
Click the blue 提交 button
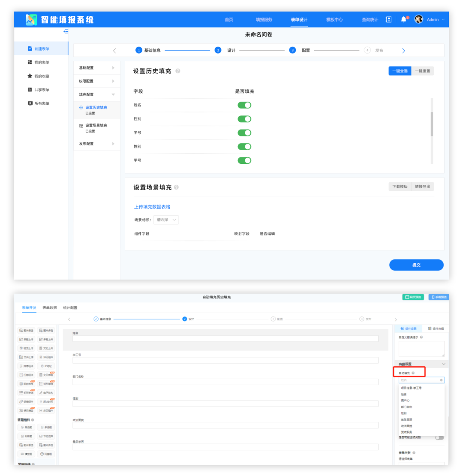(x=416, y=265)
